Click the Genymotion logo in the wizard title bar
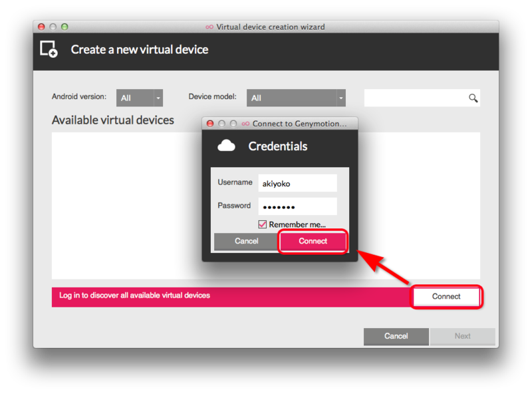The height and width of the screenshot is (394, 532). (x=209, y=27)
